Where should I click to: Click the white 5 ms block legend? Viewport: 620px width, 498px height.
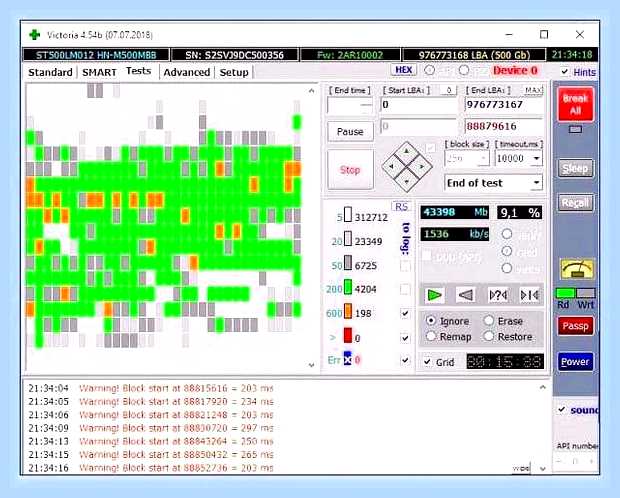coord(348,215)
